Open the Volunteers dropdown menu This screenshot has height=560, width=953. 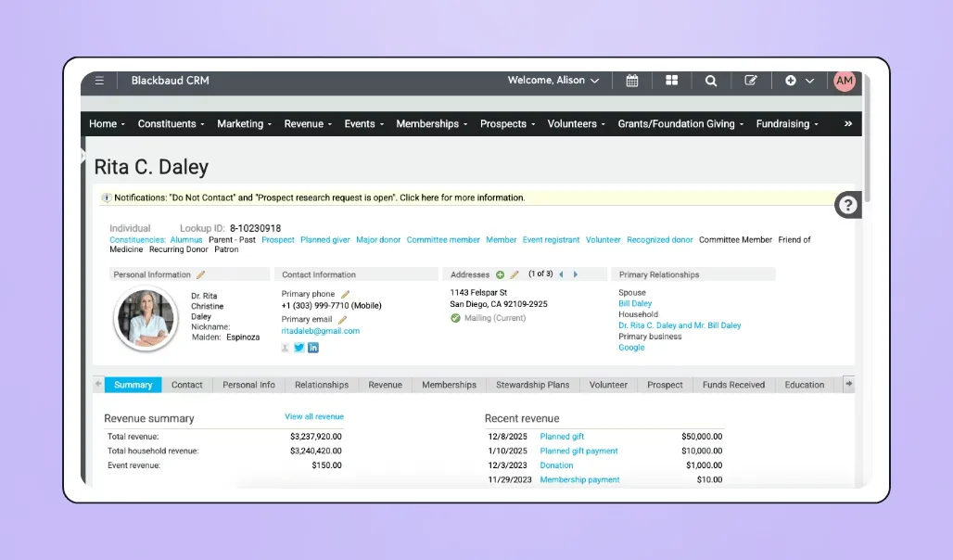(x=577, y=123)
